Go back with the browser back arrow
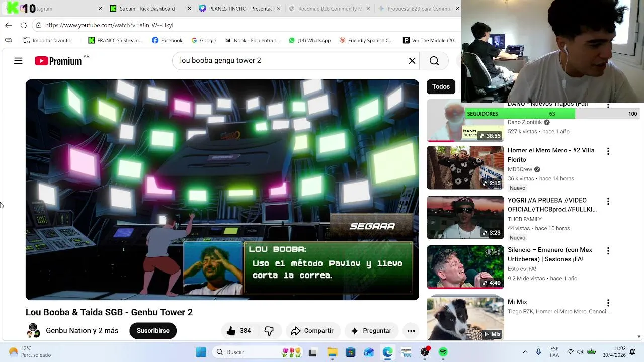This screenshot has height=362, width=644. pyautogui.click(x=9, y=25)
